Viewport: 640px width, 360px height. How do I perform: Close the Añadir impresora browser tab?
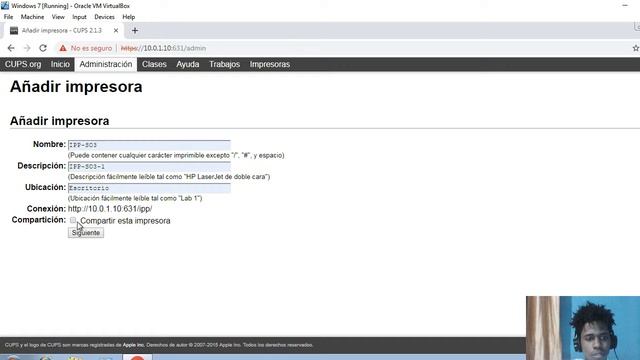[x=116, y=31]
